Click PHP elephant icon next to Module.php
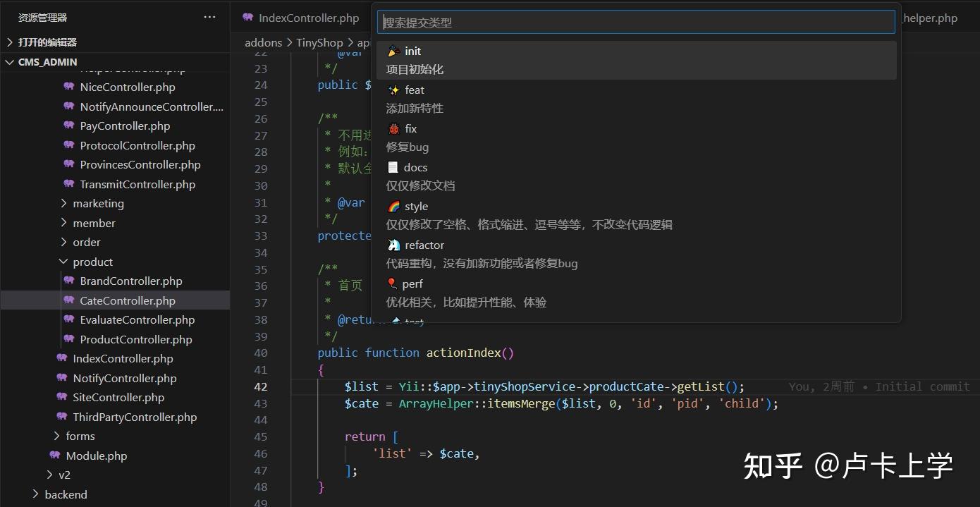This screenshot has height=507, width=980. 54,456
